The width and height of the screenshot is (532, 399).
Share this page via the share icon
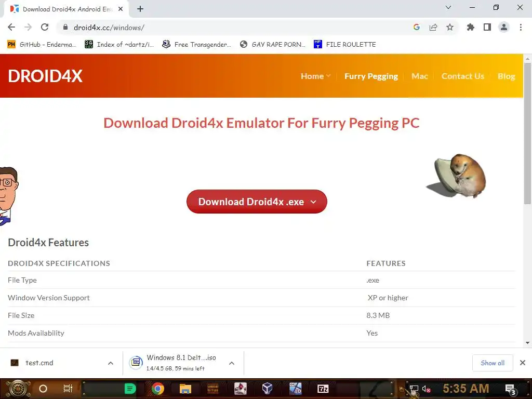(x=433, y=27)
